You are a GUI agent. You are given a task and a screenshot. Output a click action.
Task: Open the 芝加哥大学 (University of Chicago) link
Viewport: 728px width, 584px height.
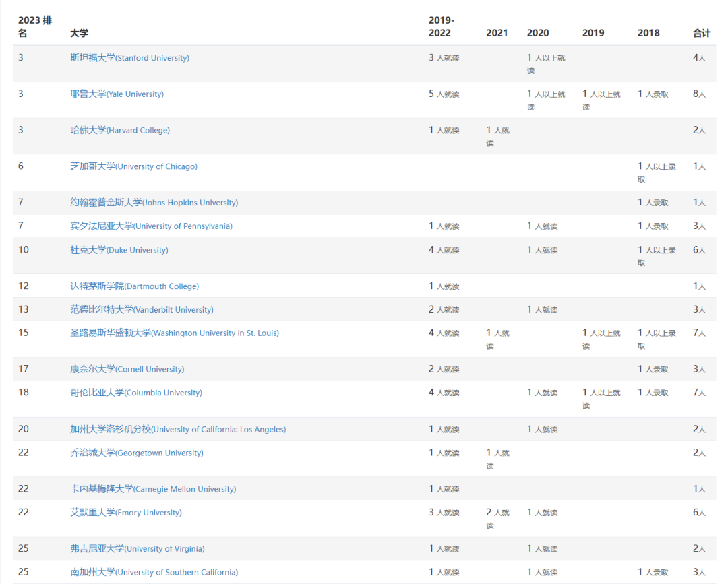pyautogui.click(x=133, y=166)
